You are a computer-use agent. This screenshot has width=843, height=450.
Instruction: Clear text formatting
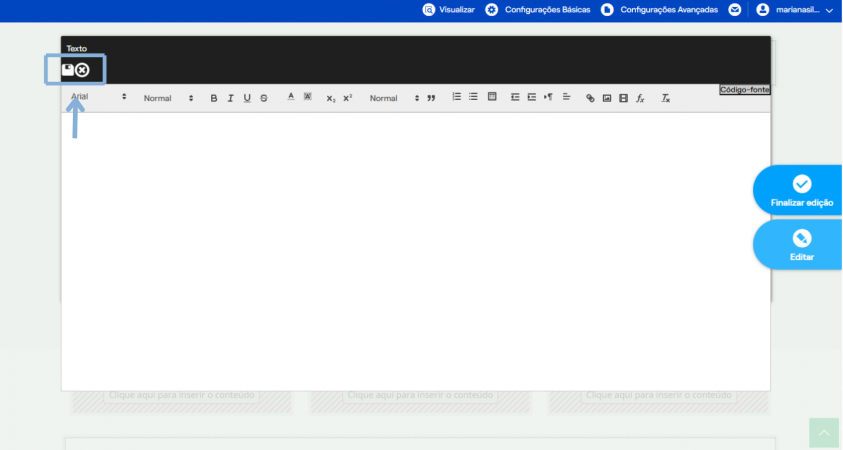pyautogui.click(x=666, y=98)
